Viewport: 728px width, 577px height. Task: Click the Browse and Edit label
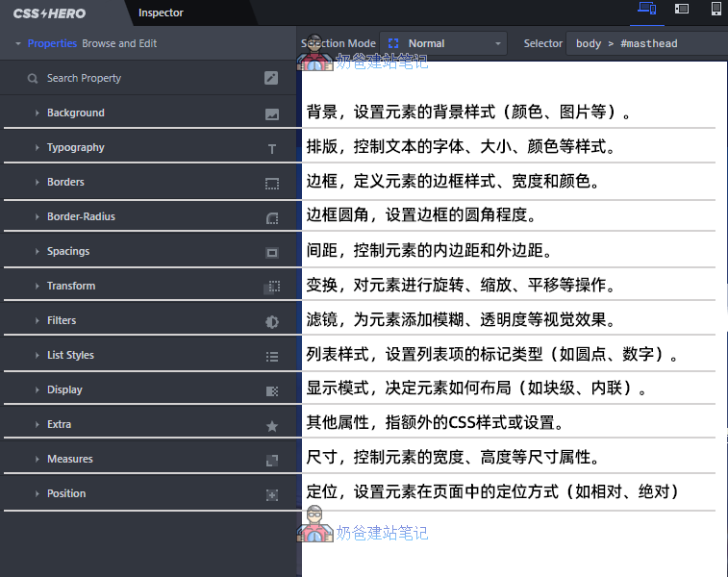119,43
